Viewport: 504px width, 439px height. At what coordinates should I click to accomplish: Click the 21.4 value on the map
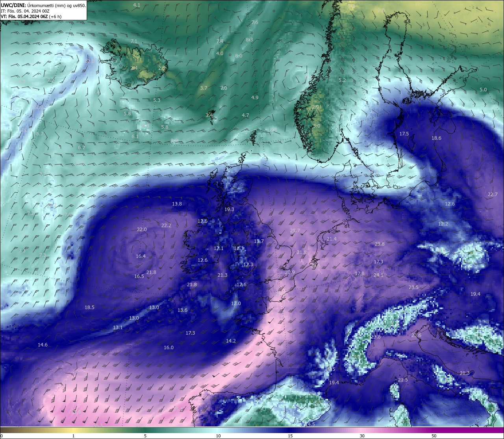[332, 239]
